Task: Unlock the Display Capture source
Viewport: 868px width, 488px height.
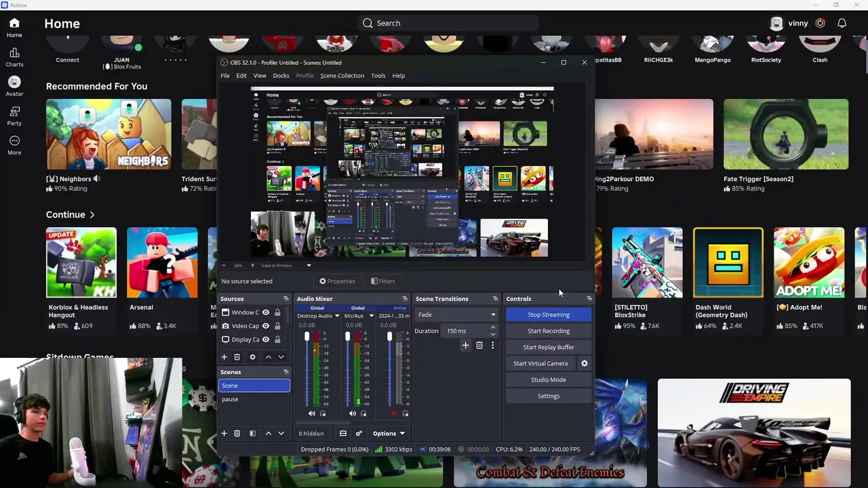Action: [277, 340]
